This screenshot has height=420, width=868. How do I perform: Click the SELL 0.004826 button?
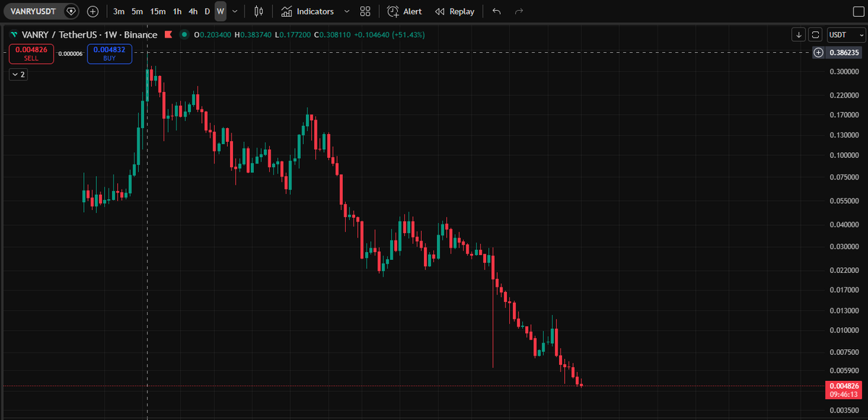point(31,54)
